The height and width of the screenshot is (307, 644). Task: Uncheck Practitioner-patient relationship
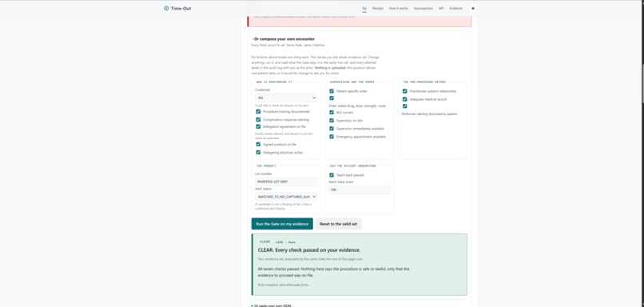pos(404,91)
